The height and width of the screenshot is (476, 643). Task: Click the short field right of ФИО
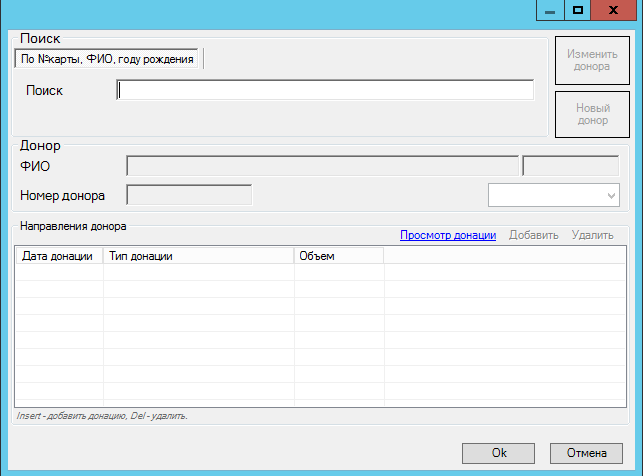(570, 166)
